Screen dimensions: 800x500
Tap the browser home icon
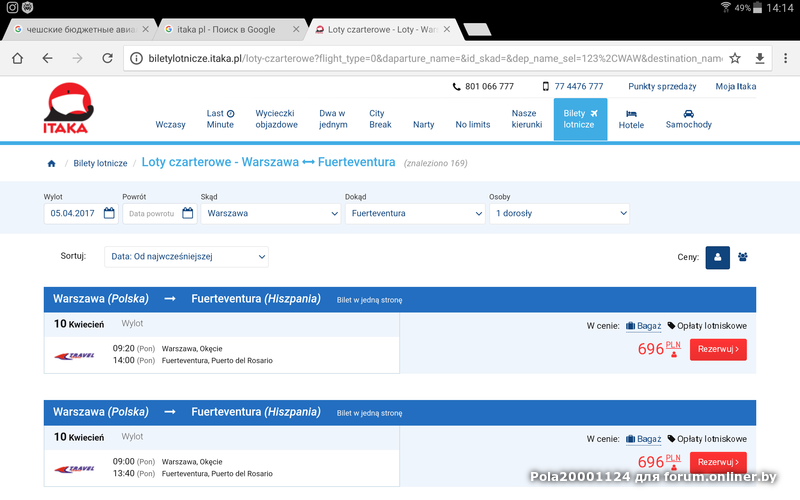pyautogui.click(x=17, y=58)
